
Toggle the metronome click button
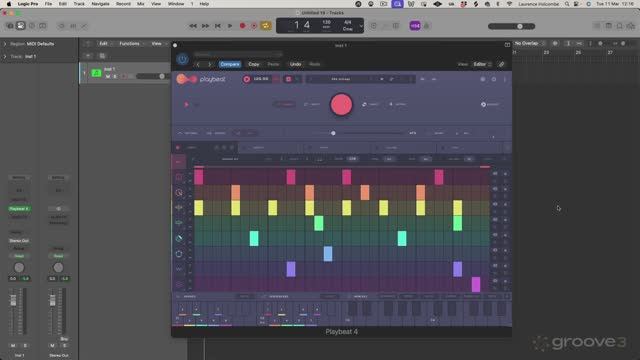(x=427, y=26)
